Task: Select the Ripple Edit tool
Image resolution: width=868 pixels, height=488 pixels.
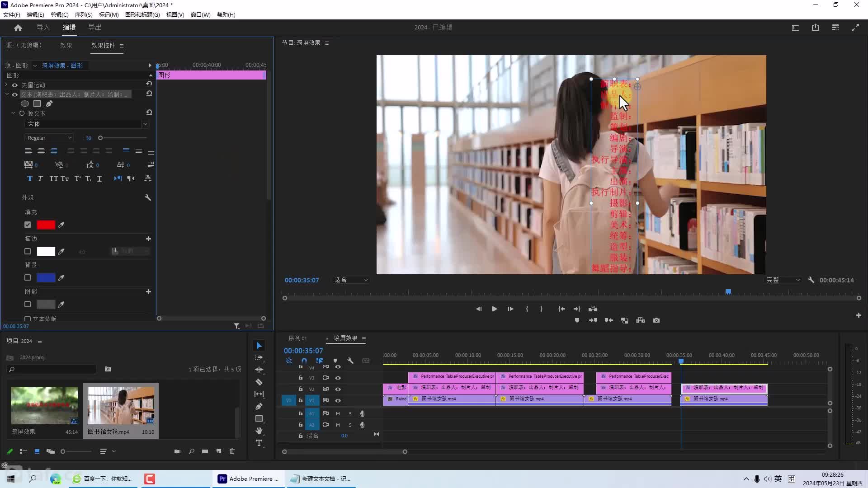Action: 259,370
